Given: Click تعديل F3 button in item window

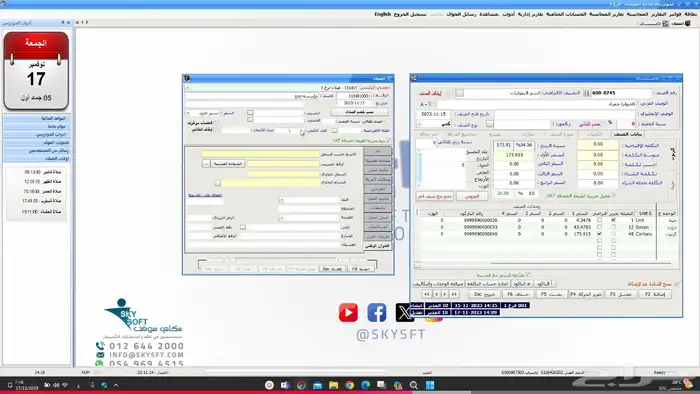Looking at the screenshot, I should (x=621, y=294).
